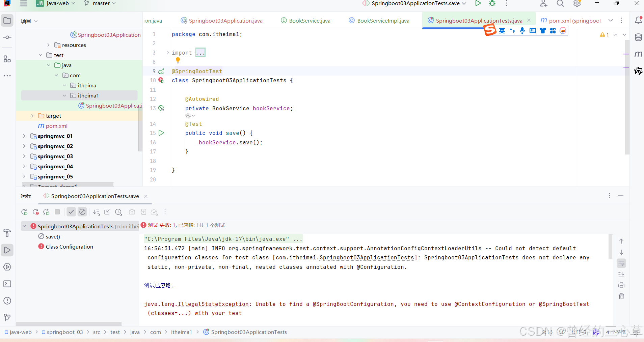644x342 pixels.
Task: Expand springmvc_01 module
Action: pyautogui.click(x=24, y=136)
